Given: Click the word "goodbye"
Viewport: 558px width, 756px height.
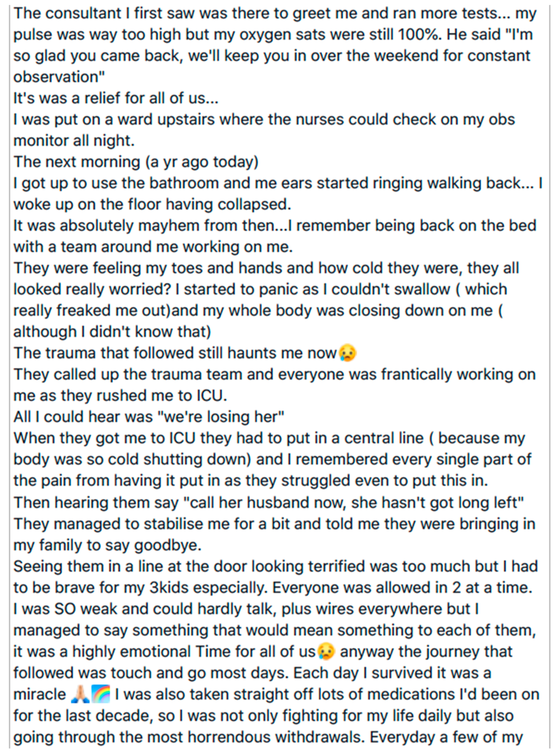Looking at the screenshot, I should (x=167, y=545).
